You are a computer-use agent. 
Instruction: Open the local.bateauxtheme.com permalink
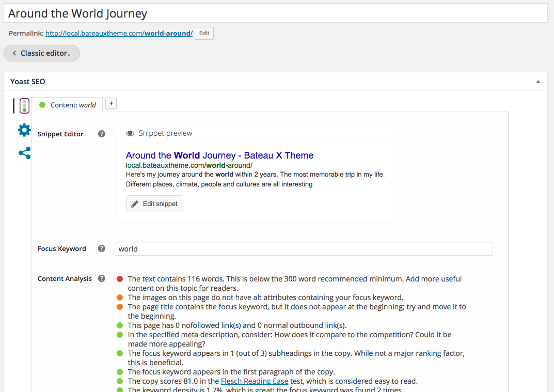[x=119, y=33]
